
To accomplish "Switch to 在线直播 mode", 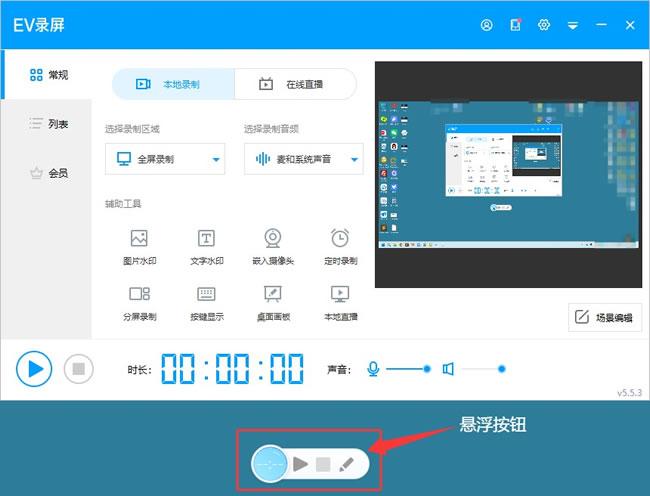I will (295, 84).
